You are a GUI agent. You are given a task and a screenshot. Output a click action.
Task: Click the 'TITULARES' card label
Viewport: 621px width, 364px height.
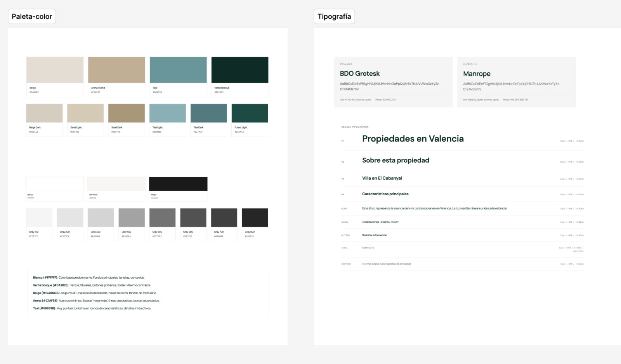click(x=346, y=64)
